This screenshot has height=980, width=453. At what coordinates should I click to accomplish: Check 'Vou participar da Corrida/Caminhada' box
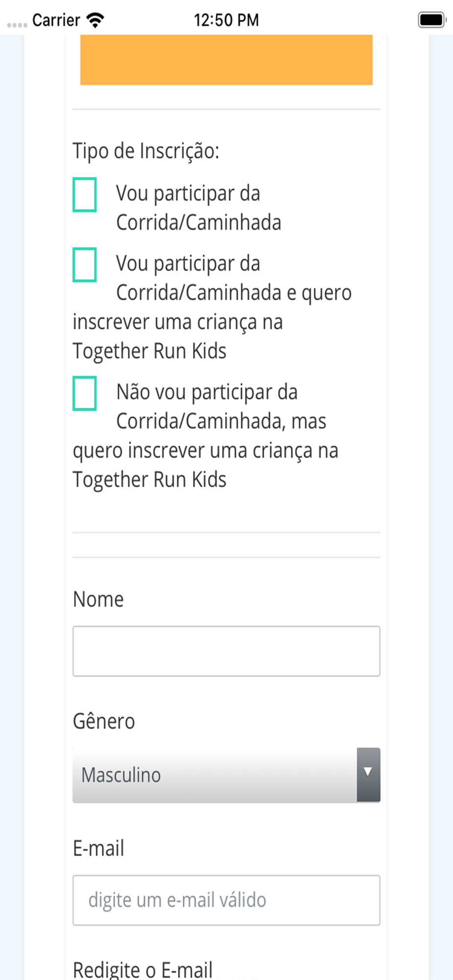pyautogui.click(x=84, y=195)
